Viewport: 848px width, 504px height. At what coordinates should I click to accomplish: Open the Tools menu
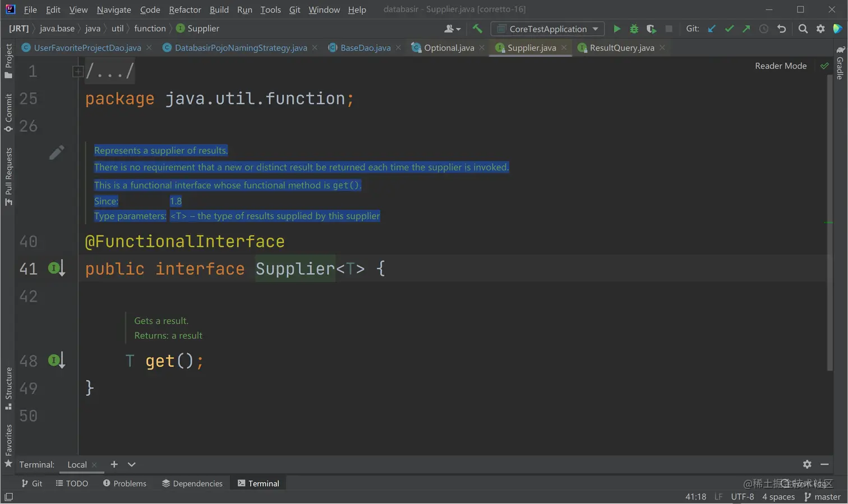tap(270, 10)
